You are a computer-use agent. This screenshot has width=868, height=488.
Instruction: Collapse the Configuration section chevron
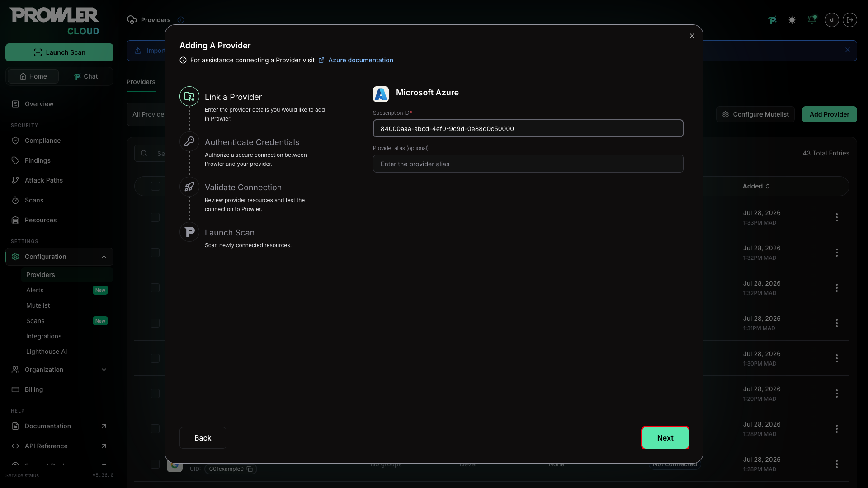pyautogui.click(x=104, y=257)
